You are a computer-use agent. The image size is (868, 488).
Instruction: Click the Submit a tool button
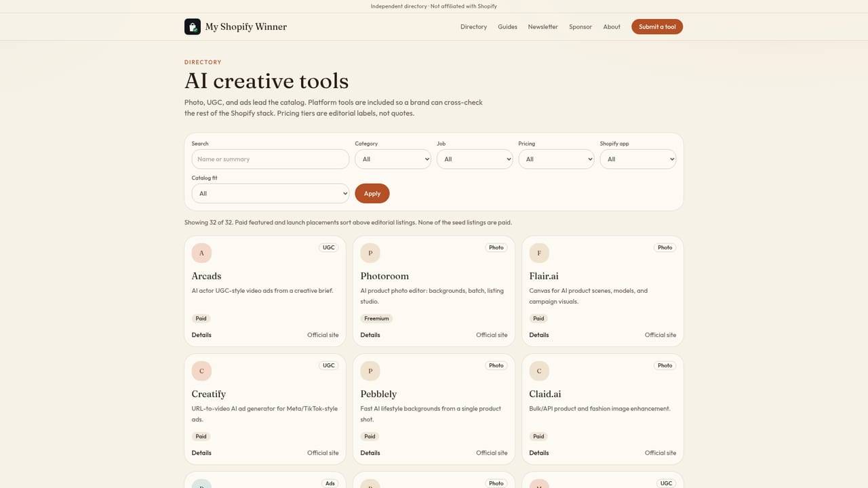tap(657, 26)
